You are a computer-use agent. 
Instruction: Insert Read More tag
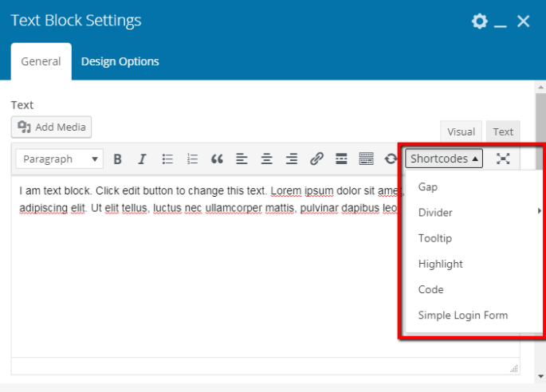[341, 159]
